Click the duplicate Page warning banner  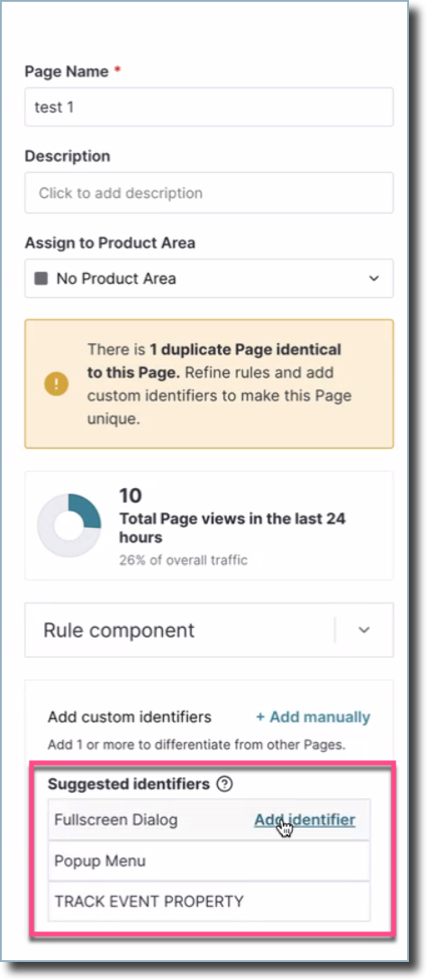point(209,384)
